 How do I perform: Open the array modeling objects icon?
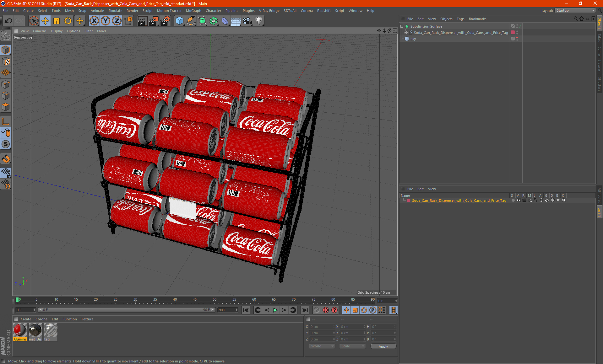(x=214, y=21)
